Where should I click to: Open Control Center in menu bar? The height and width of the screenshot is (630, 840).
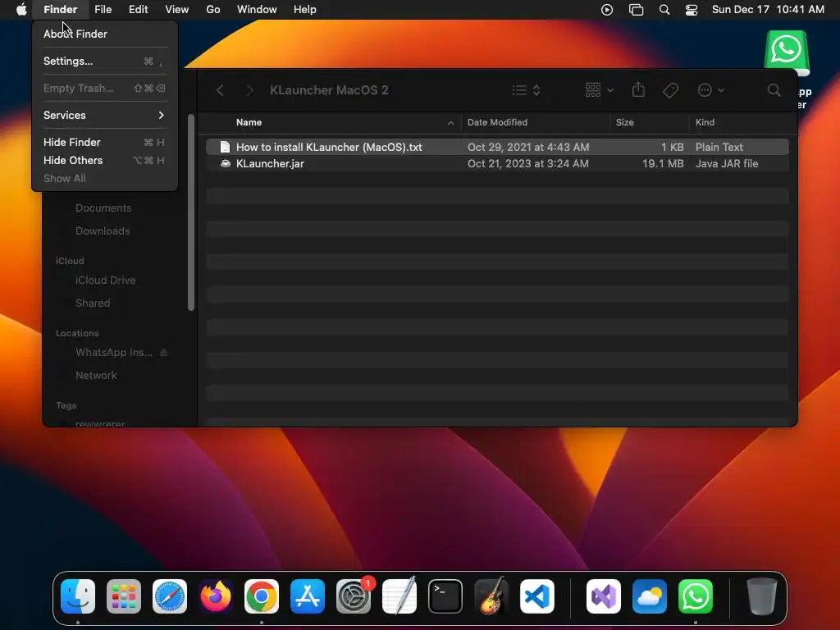click(x=692, y=10)
